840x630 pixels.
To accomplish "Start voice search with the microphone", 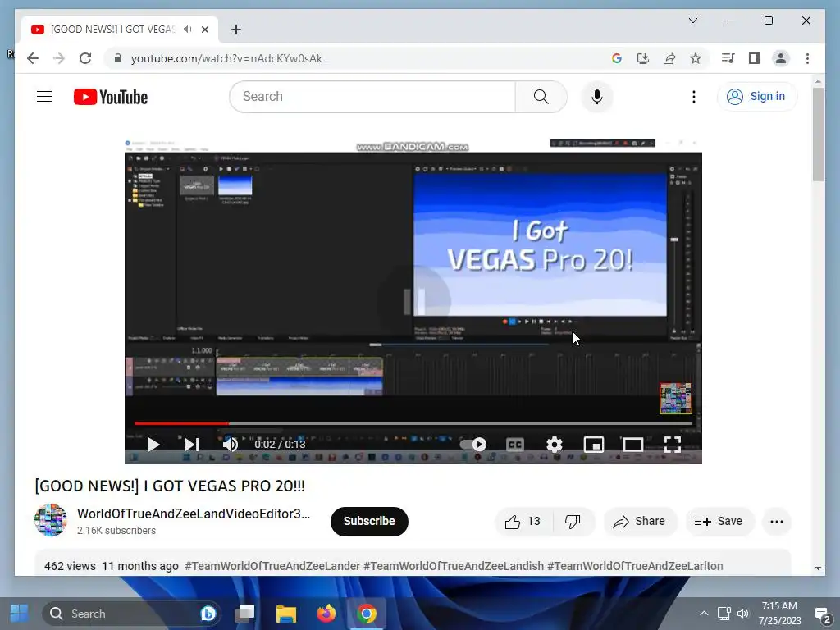I will point(597,97).
